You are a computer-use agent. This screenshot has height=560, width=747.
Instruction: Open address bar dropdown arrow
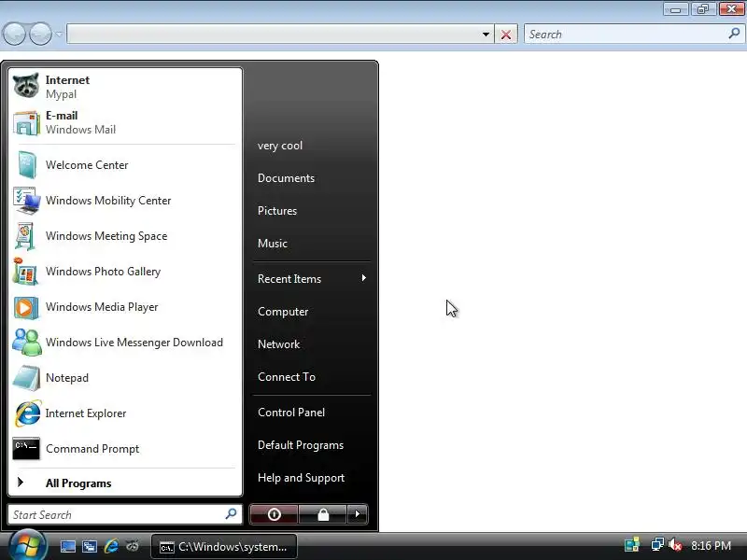[486, 35]
